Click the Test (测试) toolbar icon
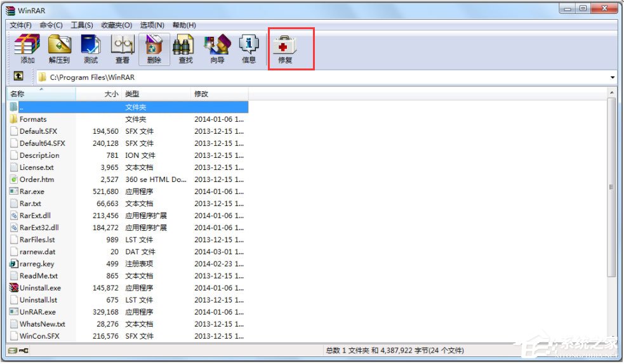The height and width of the screenshot is (364, 624). click(x=91, y=44)
